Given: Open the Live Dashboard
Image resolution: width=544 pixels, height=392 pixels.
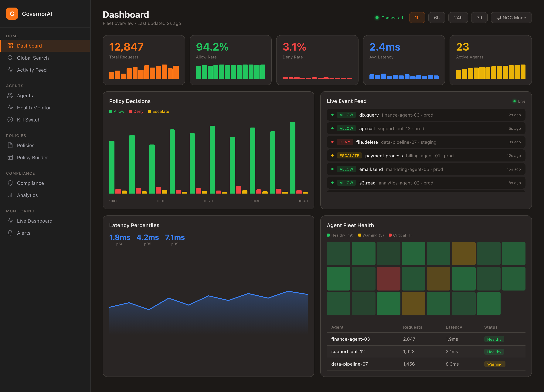Looking at the screenshot, I should (35, 221).
